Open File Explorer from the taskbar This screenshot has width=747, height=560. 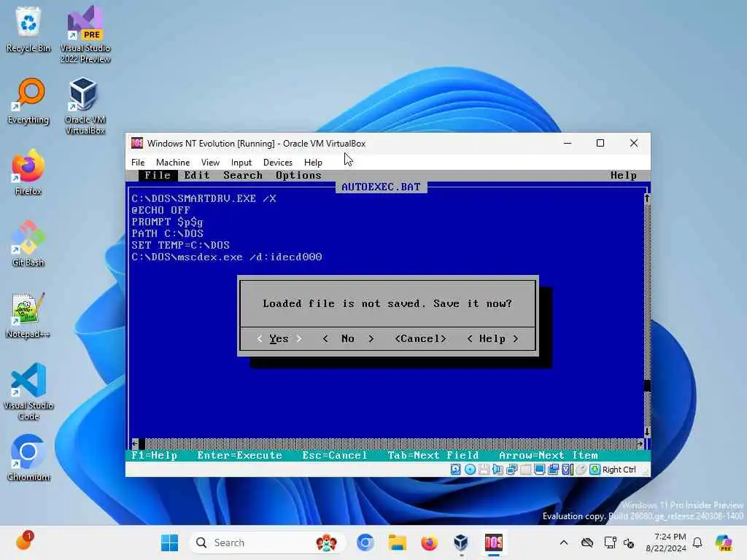click(x=397, y=542)
